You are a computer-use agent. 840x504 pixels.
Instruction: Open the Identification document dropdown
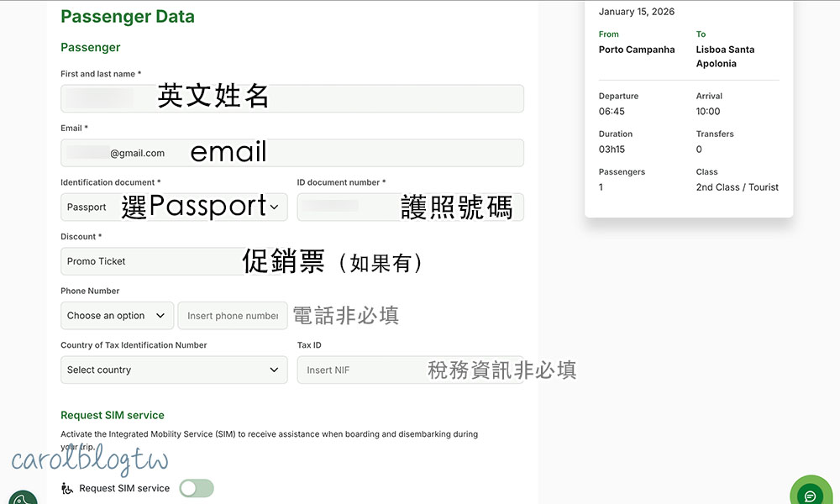click(x=174, y=207)
